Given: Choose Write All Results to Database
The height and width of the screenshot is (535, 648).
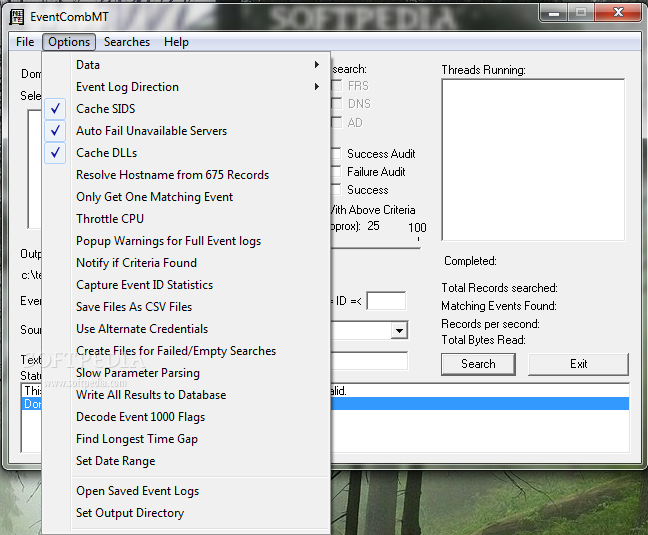Looking at the screenshot, I should tap(186, 395).
